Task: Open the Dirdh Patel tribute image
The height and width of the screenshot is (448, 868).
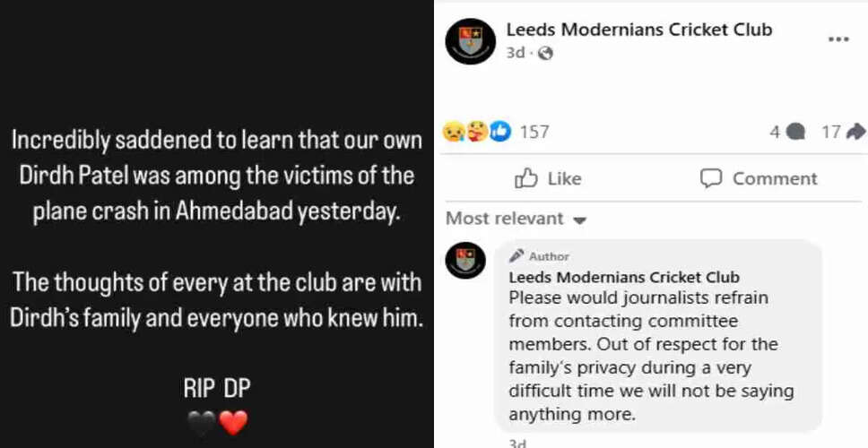Action: click(217, 224)
